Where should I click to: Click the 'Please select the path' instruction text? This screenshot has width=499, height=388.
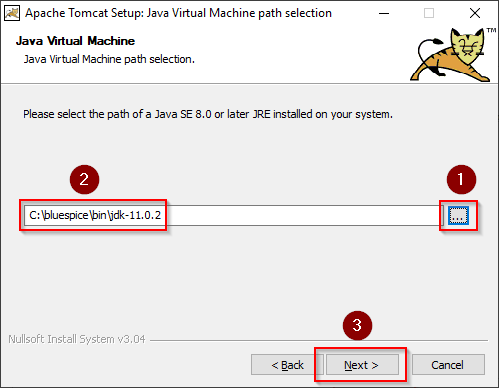click(208, 114)
